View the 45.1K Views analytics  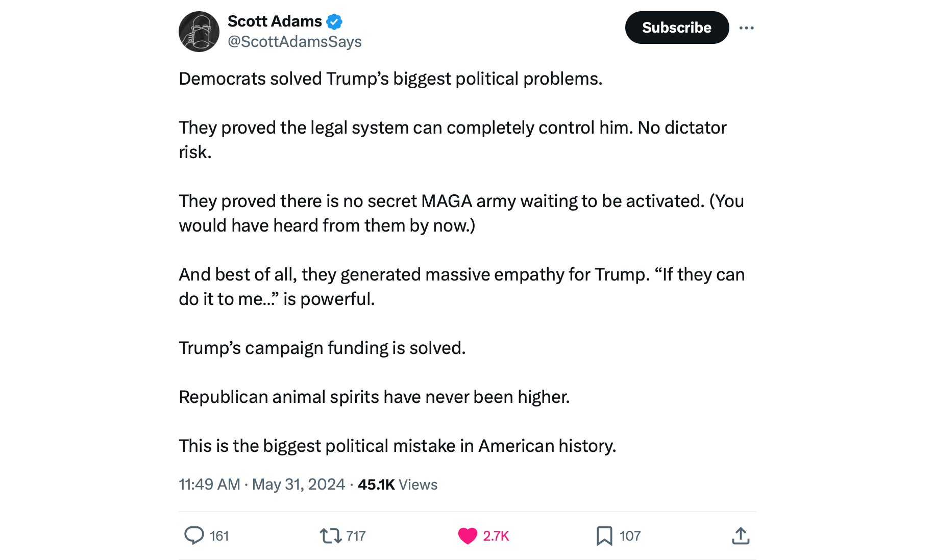click(x=398, y=485)
